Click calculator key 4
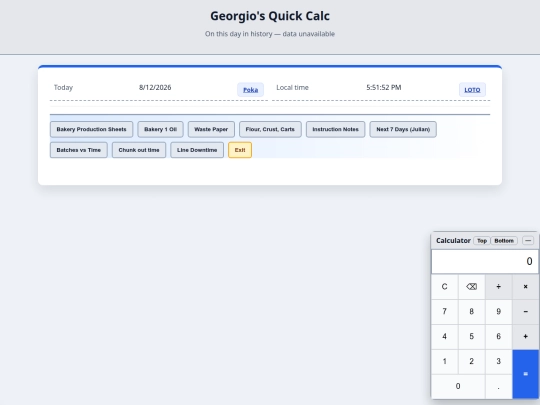 pos(445,336)
